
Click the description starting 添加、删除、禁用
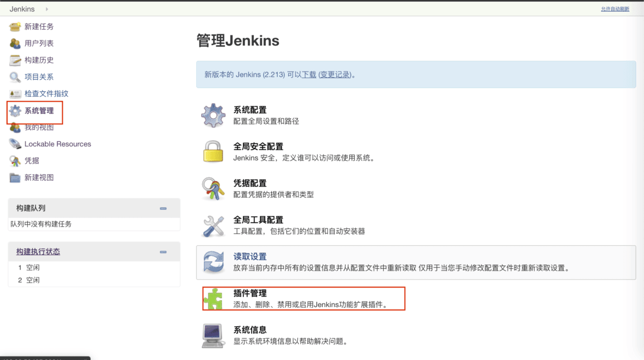(310, 305)
